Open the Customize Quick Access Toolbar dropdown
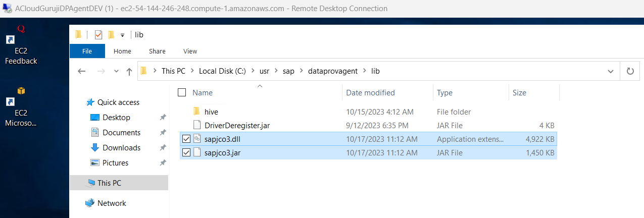Screen dimensions: 644x218 [x=122, y=35]
